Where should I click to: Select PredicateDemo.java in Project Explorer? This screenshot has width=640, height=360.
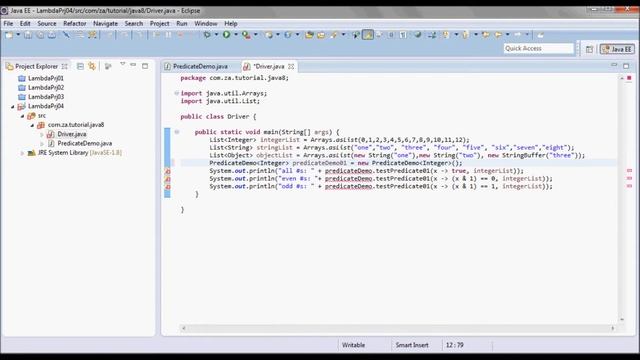(84, 143)
